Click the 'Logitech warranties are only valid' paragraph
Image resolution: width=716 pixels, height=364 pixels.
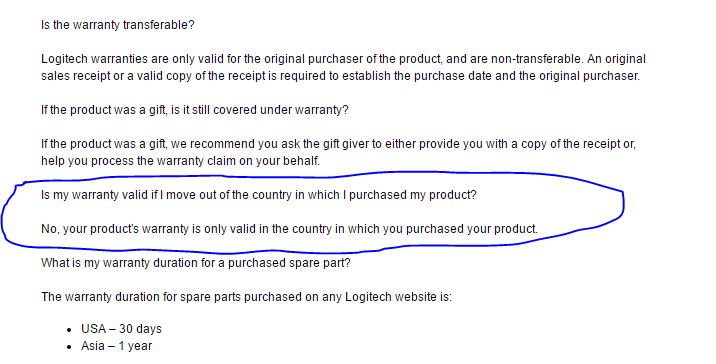pyautogui.click(x=343, y=67)
